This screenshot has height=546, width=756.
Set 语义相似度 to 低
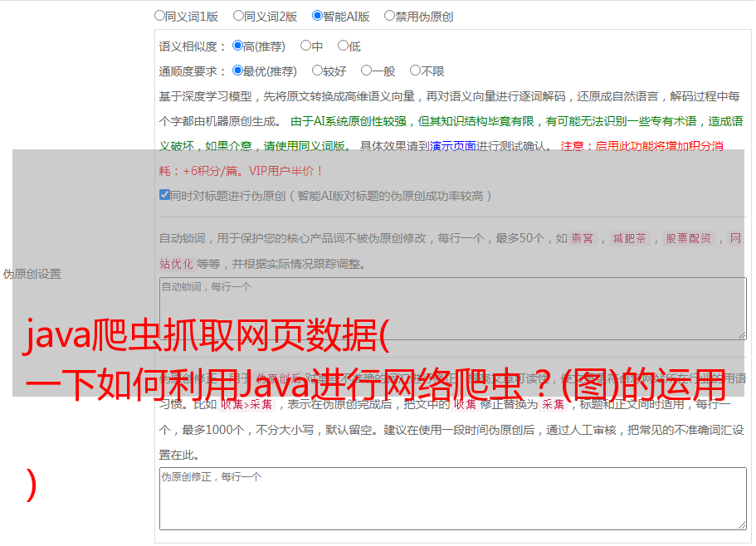[343, 46]
